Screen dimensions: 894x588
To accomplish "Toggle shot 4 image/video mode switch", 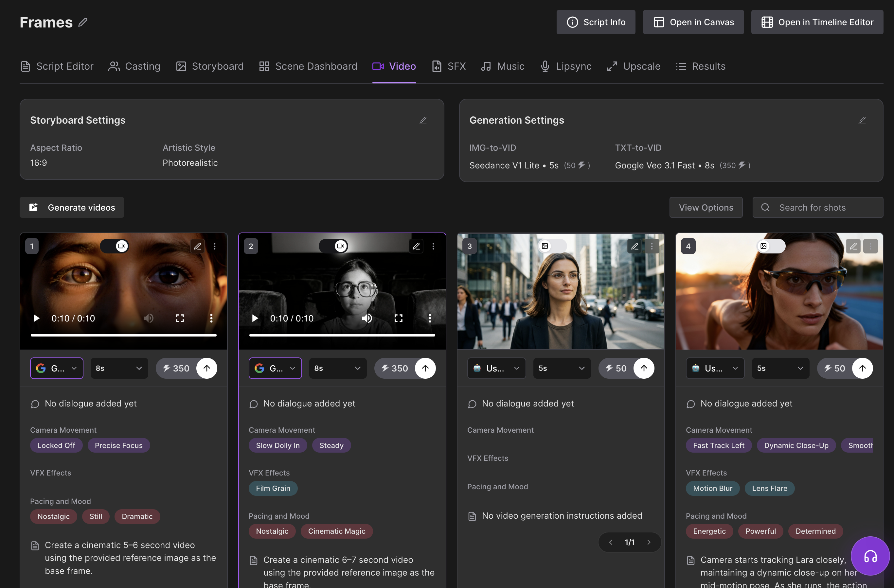I will point(770,246).
